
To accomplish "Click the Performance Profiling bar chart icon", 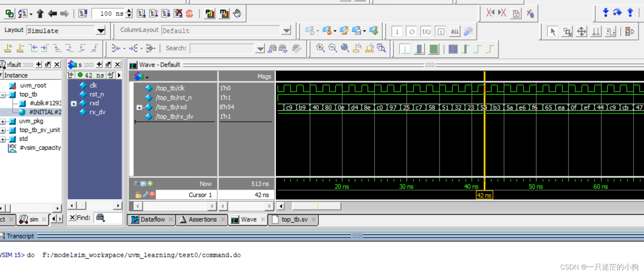I will click(x=210, y=14).
